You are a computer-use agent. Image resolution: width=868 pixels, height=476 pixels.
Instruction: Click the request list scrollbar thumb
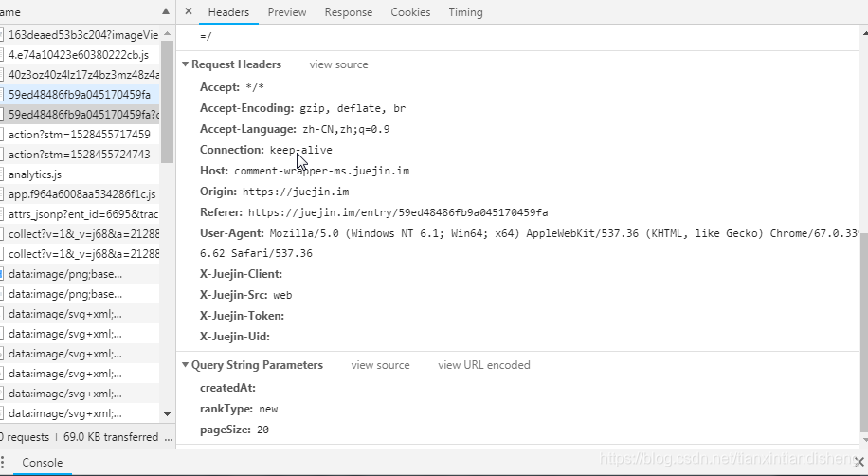tap(167, 102)
